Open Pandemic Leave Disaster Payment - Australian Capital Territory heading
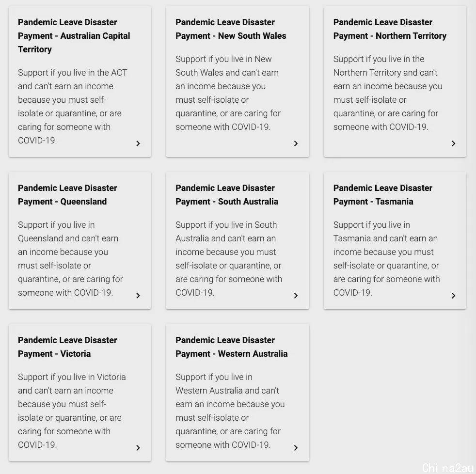 click(x=74, y=36)
